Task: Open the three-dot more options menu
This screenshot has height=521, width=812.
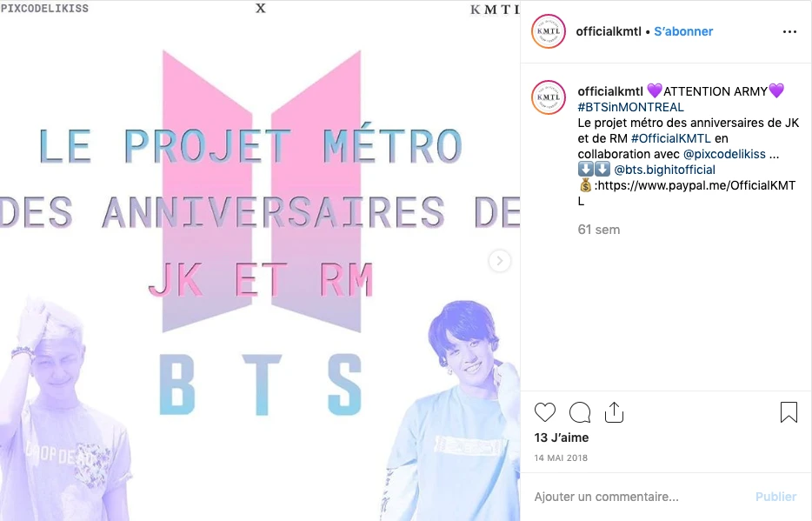Action: point(789,31)
